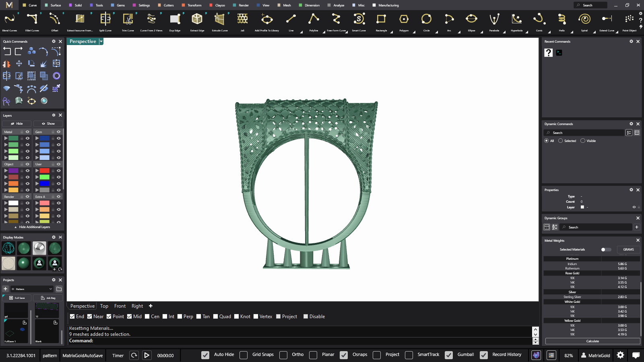The image size is (644, 362).
Task: Expand the white Render layer arrow
Action: (6, 203)
